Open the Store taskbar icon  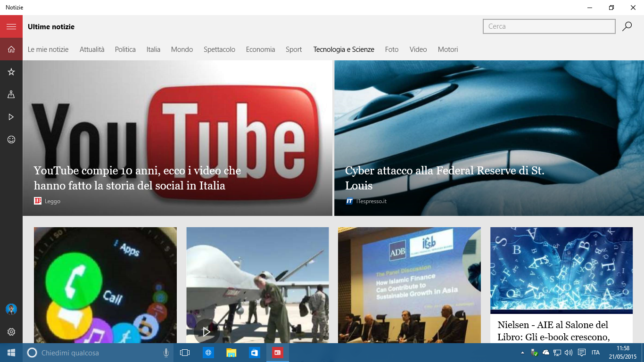tap(255, 353)
